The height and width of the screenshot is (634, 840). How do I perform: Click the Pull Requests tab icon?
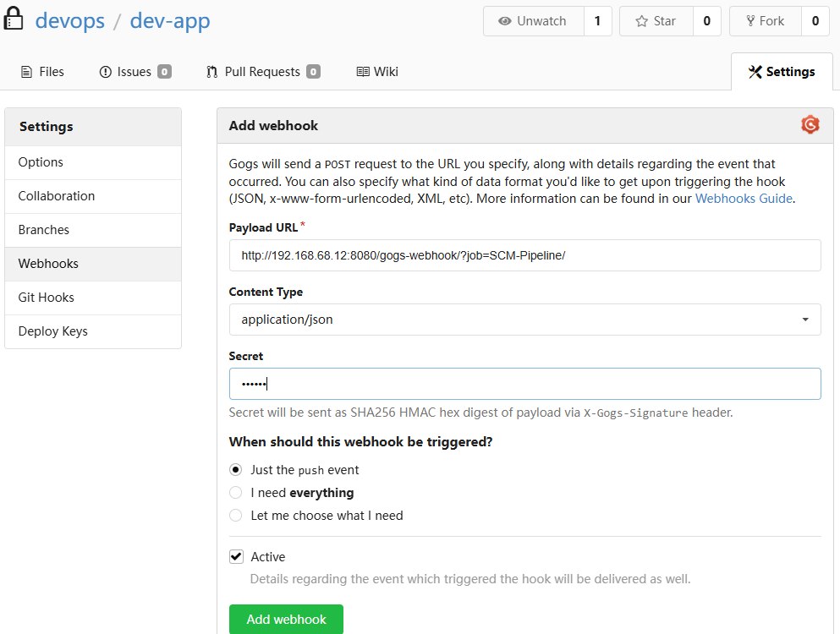point(212,72)
